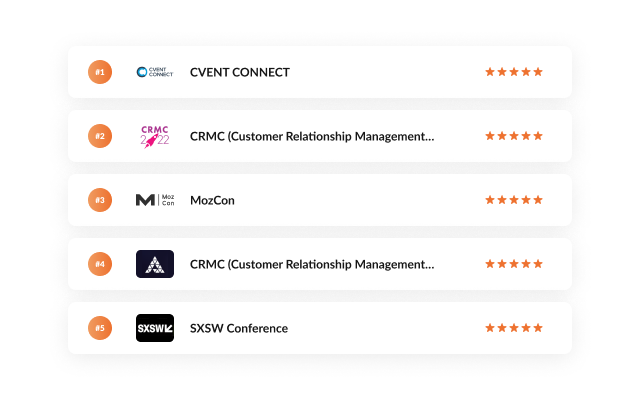
Task: Click the star rating for CVENT CONNECT
Action: coord(514,72)
